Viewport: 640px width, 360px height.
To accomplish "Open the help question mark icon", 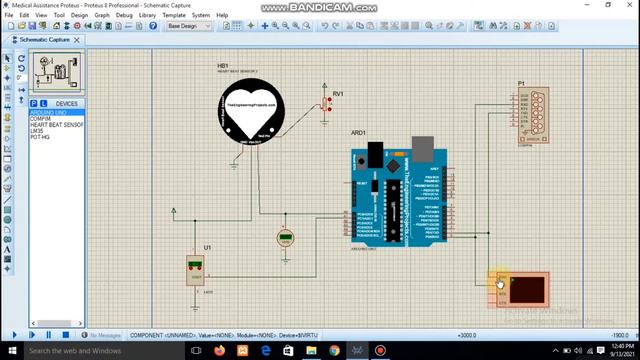I will (153, 26).
